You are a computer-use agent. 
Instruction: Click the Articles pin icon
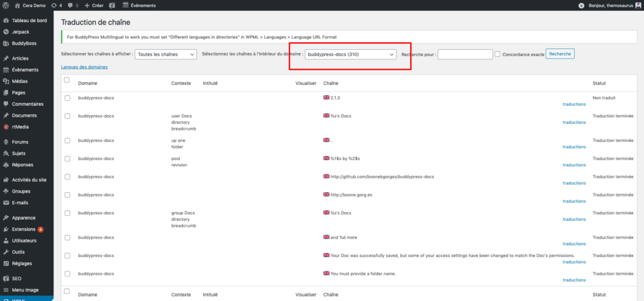(6, 59)
